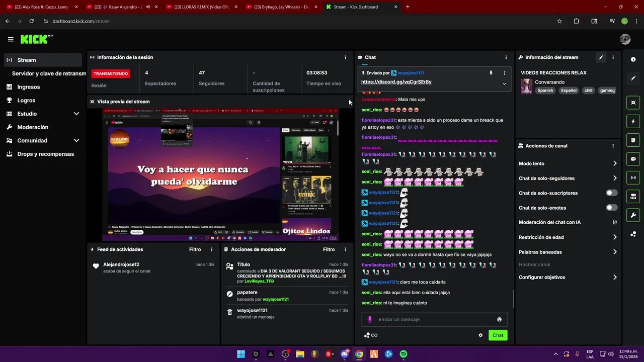Viewport: 644px width, 362px height.
Task: Open channel actions options menu
Action: (613, 146)
